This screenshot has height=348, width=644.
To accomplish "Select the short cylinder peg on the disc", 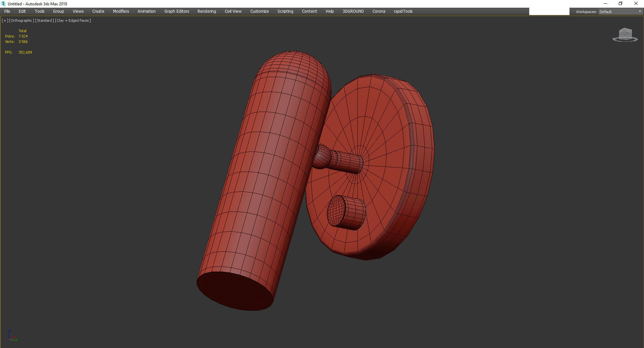I will [x=346, y=213].
